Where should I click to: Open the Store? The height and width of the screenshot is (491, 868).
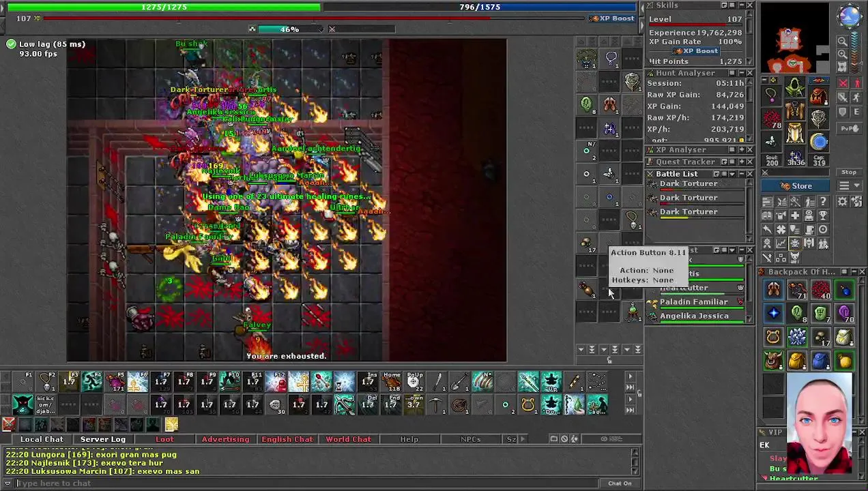[x=796, y=186]
